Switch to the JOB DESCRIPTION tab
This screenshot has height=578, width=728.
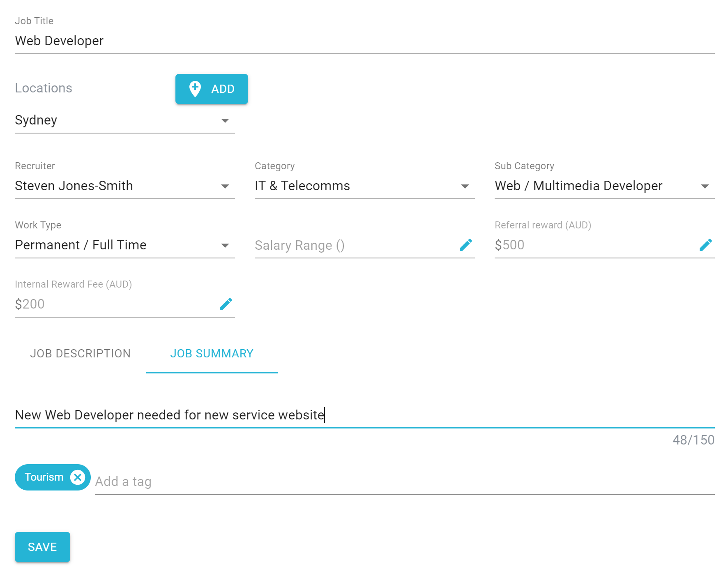[81, 354]
